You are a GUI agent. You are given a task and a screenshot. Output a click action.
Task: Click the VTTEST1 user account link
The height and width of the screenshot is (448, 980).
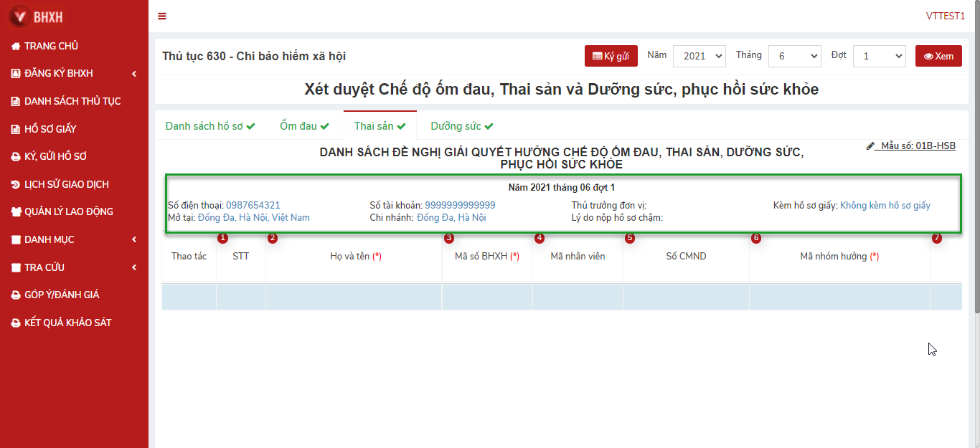(x=946, y=16)
